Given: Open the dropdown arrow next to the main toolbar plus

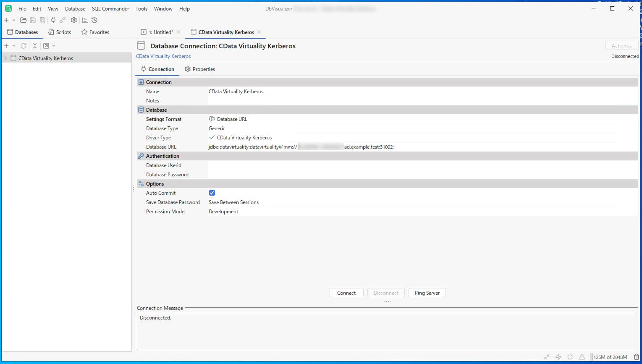Looking at the screenshot, I should pos(14,20).
